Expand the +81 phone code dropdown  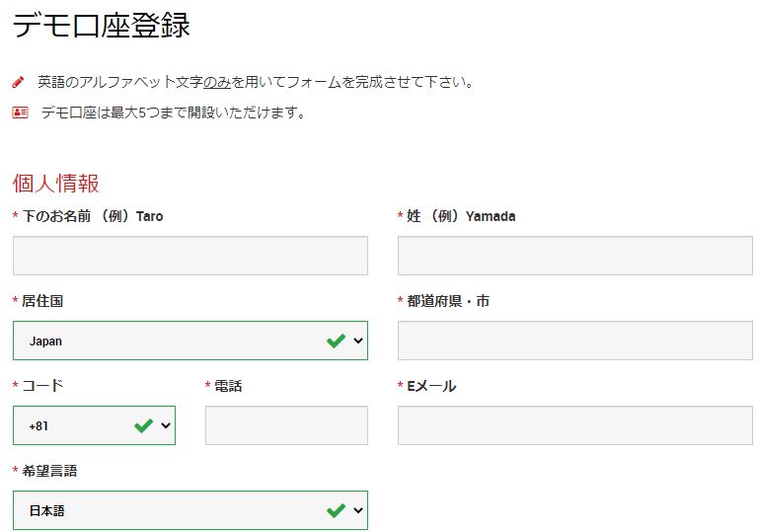coord(166,426)
